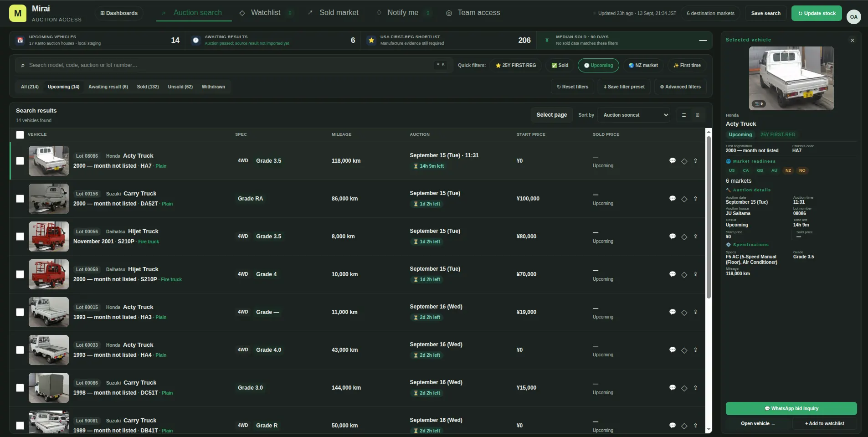Click the specifications gear icon
The width and height of the screenshot is (868, 437).
point(728,245)
